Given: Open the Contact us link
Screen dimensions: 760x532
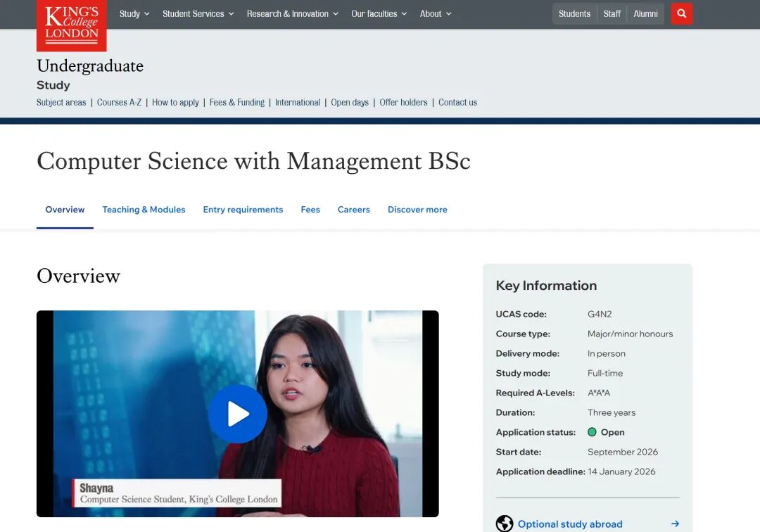Looking at the screenshot, I should click(457, 102).
